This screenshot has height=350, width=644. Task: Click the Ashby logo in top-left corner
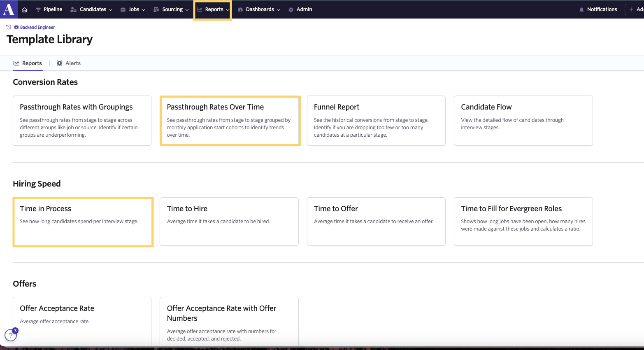(9, 9)
